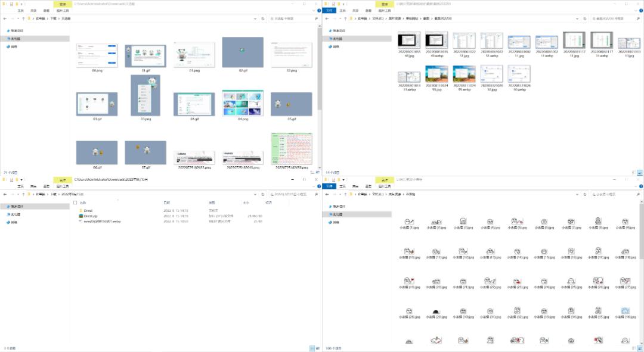This screenshot has width=644, height=352.
Task: Sort by the Size column in Dnest window
Action: point(246,203)
